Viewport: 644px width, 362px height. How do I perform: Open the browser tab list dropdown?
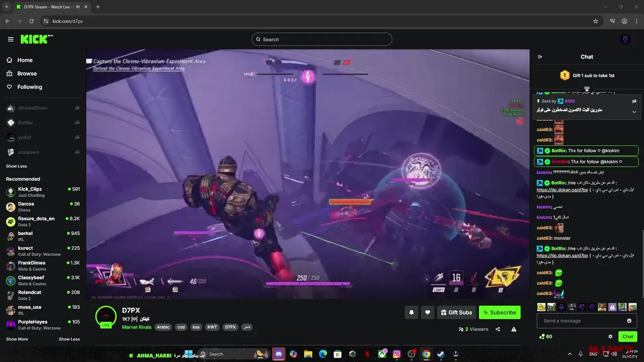[x=7, y=7]
